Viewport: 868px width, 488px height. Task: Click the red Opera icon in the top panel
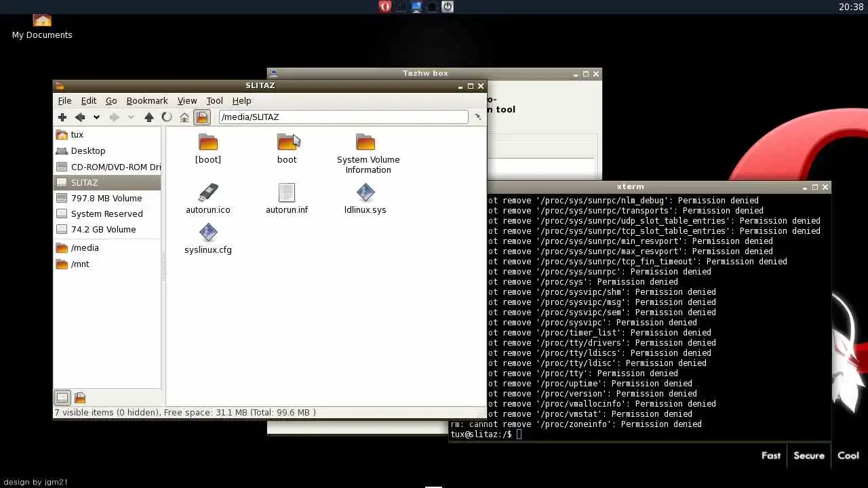[x=385, y=7]
